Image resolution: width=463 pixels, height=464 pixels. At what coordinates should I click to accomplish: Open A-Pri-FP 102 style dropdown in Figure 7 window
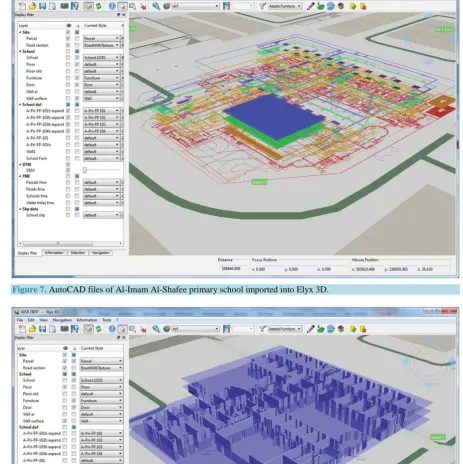pos(101,117)
